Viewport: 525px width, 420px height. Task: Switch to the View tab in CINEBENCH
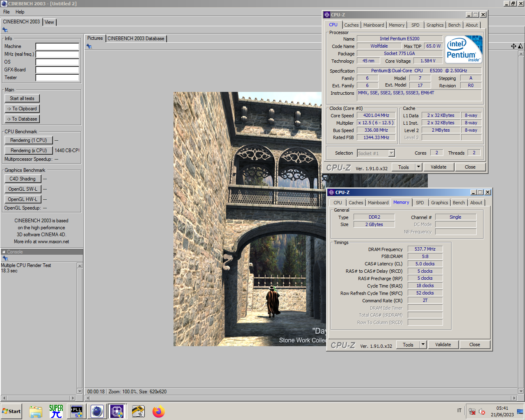coord(49,22)
